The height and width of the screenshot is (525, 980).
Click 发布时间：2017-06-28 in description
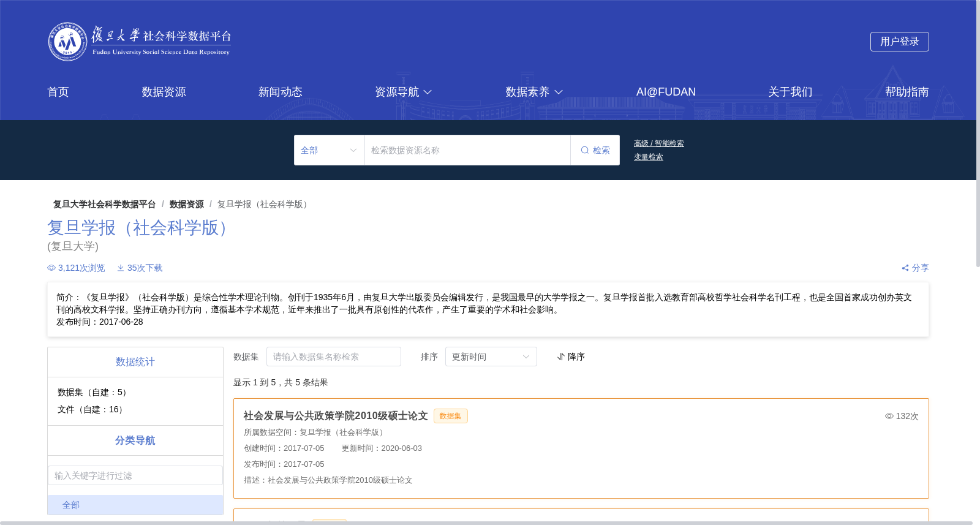[100, 322]
